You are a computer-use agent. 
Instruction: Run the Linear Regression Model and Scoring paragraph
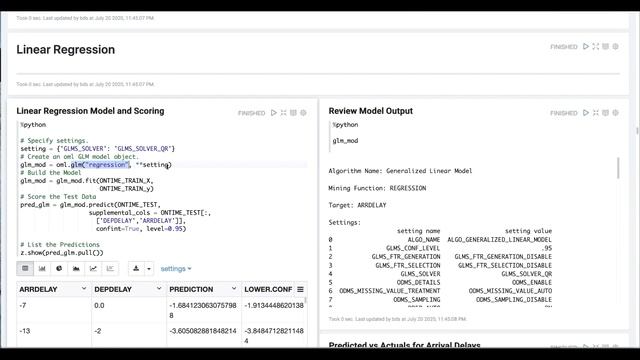point(273,113)
